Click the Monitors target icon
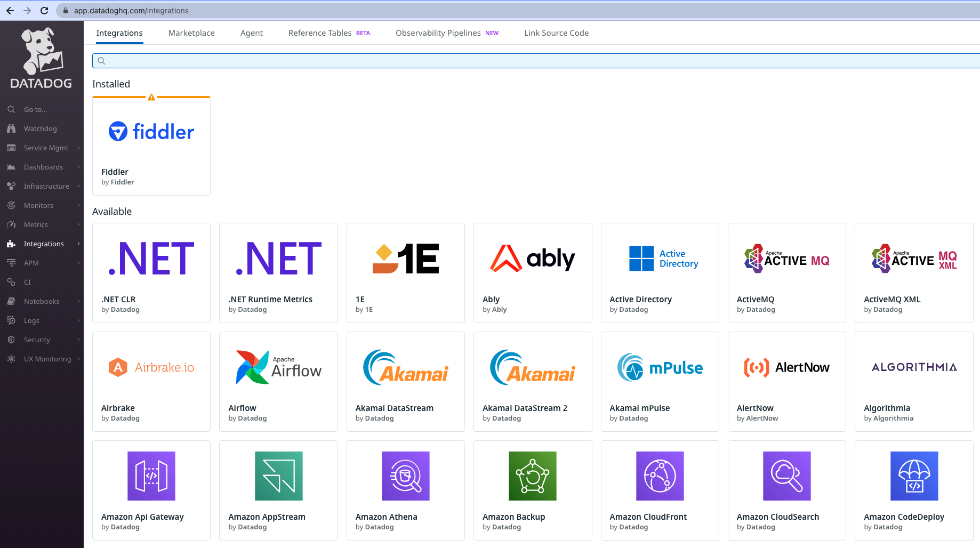Image resolution: width=980 pixels, height=548 pixels. 11,205
